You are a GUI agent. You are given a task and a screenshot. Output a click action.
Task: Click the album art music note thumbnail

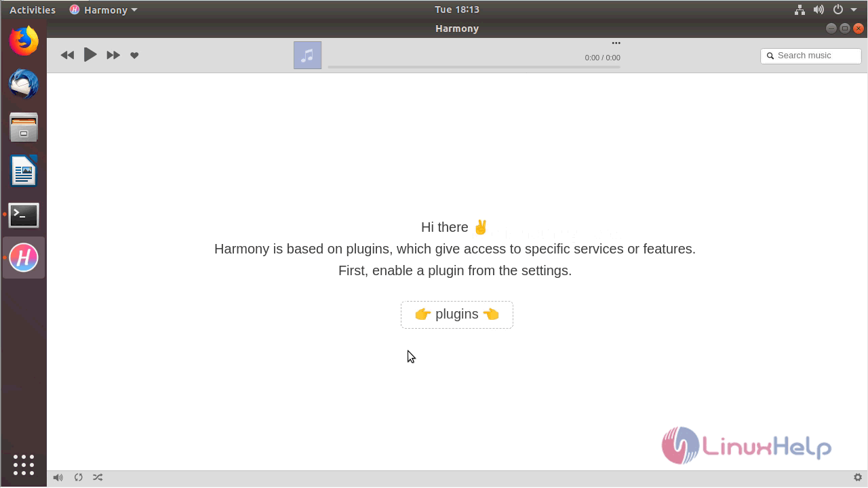[307, 56]
